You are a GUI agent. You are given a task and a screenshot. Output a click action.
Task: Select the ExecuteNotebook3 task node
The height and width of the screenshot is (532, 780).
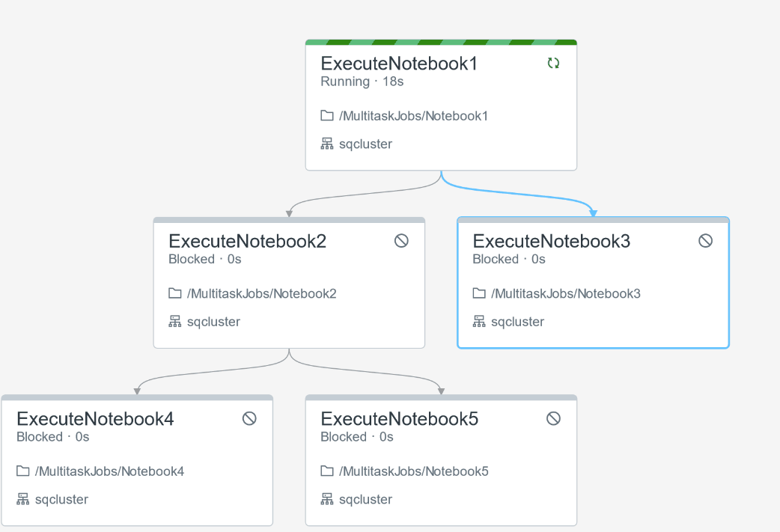[x=593, y=282]
